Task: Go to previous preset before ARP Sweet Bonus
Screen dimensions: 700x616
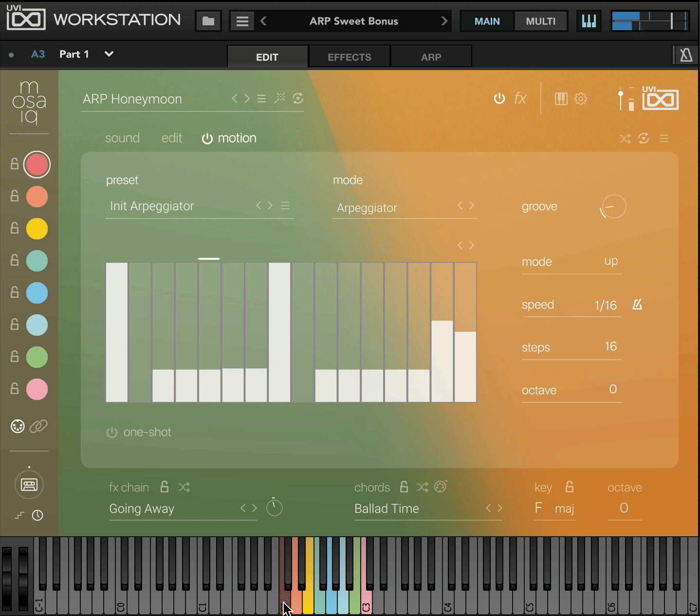Action: pyautogui.click(x=263, y=21)
